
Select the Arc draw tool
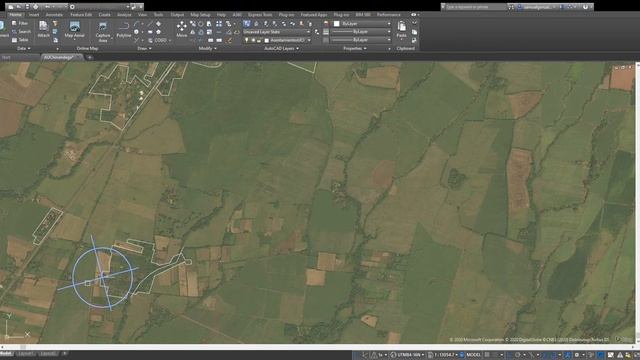pyautogui.click(x=137, y=24)
